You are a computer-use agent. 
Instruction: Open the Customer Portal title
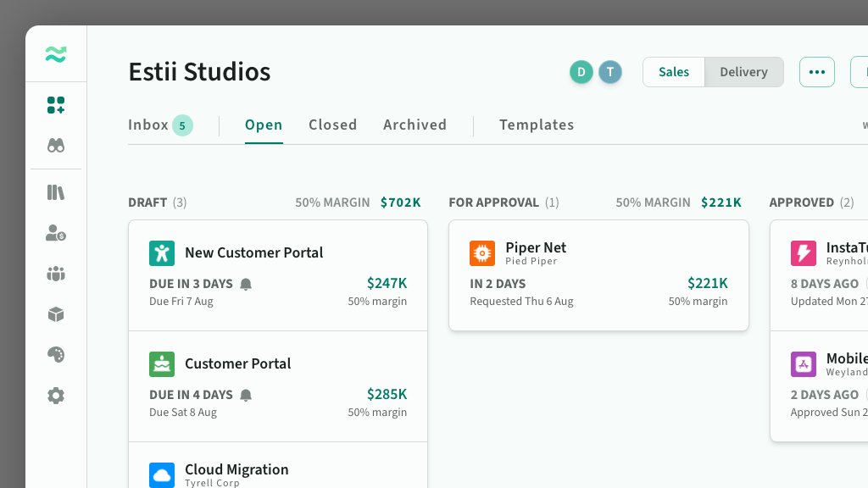click(237, 363)
